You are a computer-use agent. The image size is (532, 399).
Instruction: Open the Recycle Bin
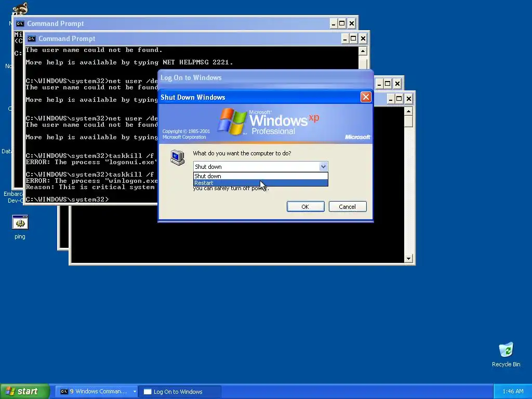click(x=506, y=354)
